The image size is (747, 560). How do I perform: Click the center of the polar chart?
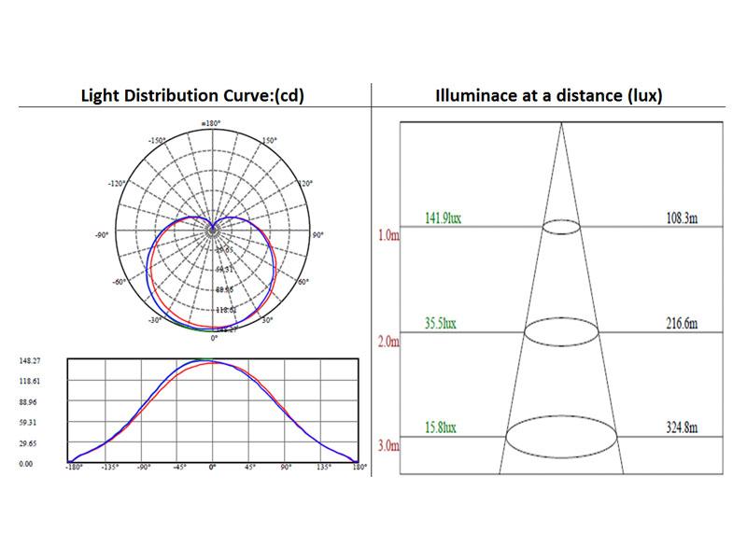click(213, 227)
